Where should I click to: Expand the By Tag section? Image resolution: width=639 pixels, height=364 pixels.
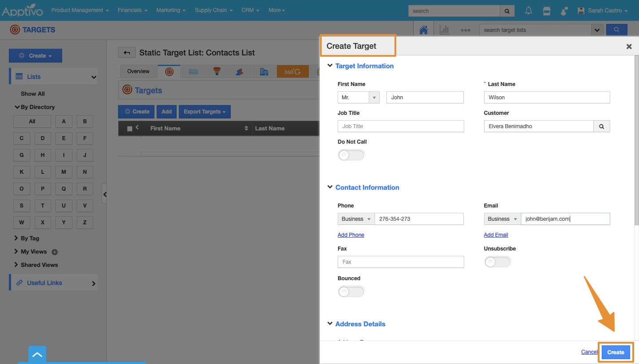(x=16, y=238)
